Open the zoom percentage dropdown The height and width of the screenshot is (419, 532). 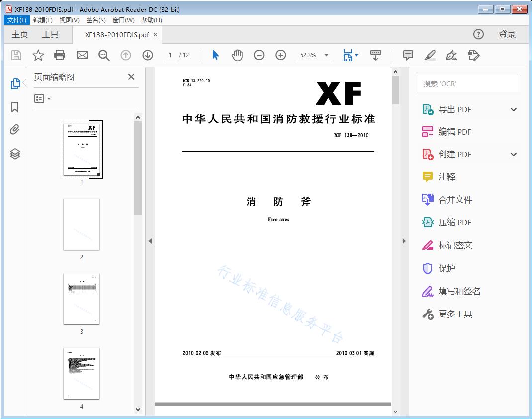(326, 55)
